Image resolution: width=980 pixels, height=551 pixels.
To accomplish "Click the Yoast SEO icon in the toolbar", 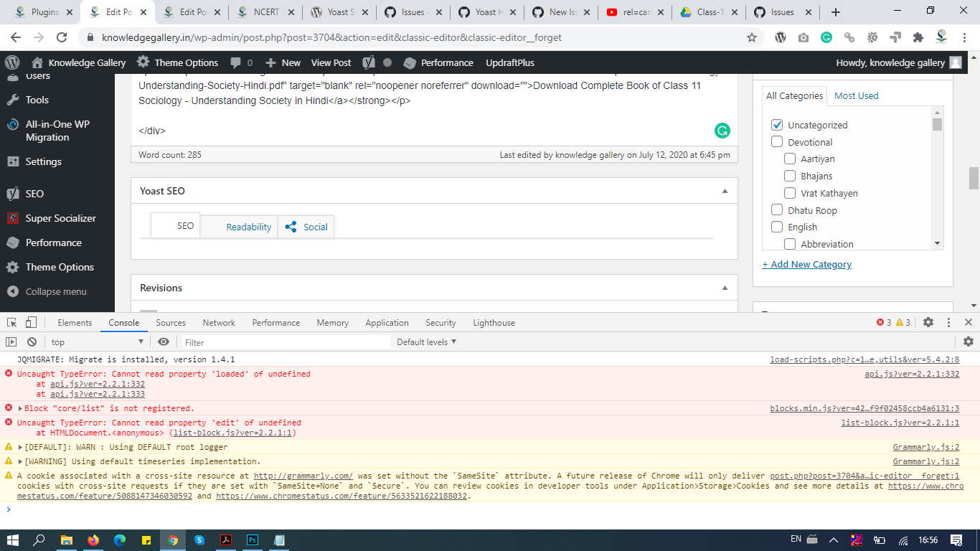I will [x=369, y=62].
